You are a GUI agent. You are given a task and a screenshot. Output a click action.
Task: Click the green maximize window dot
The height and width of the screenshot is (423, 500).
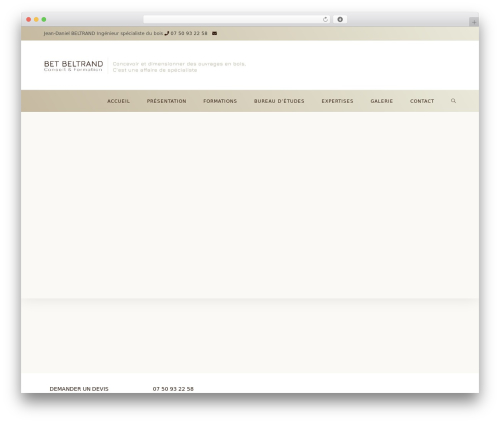tap(44, 20)
